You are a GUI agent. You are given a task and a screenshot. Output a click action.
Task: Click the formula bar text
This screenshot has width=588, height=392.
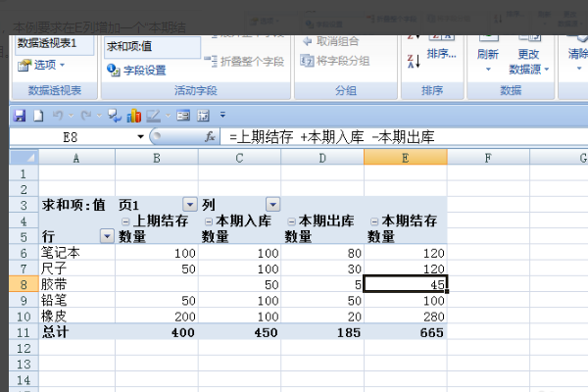[333, 137]
